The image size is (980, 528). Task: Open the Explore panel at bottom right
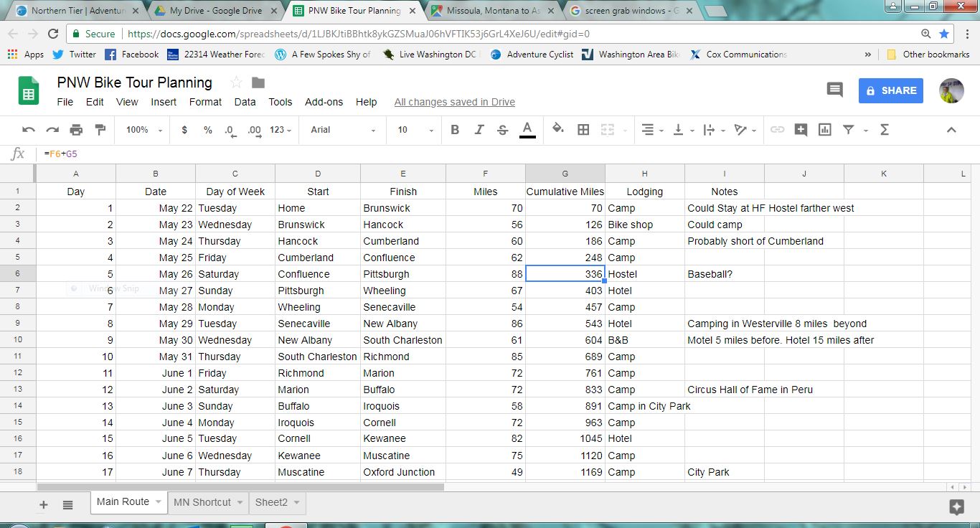(x=956, y=506)
